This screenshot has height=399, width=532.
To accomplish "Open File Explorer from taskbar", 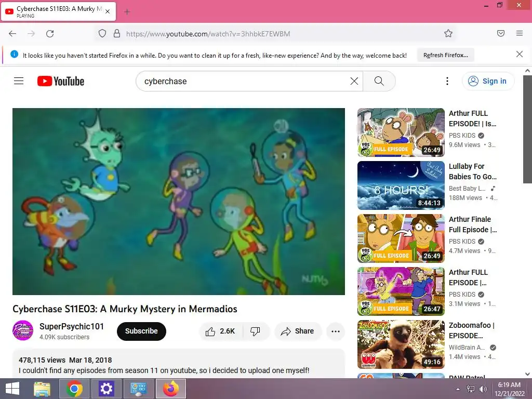I will [42, 389].
